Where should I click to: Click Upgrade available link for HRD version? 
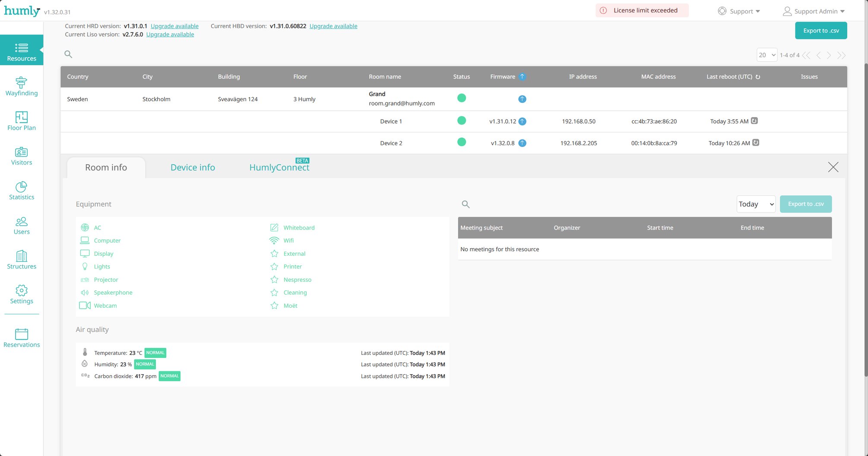(174, 26)
